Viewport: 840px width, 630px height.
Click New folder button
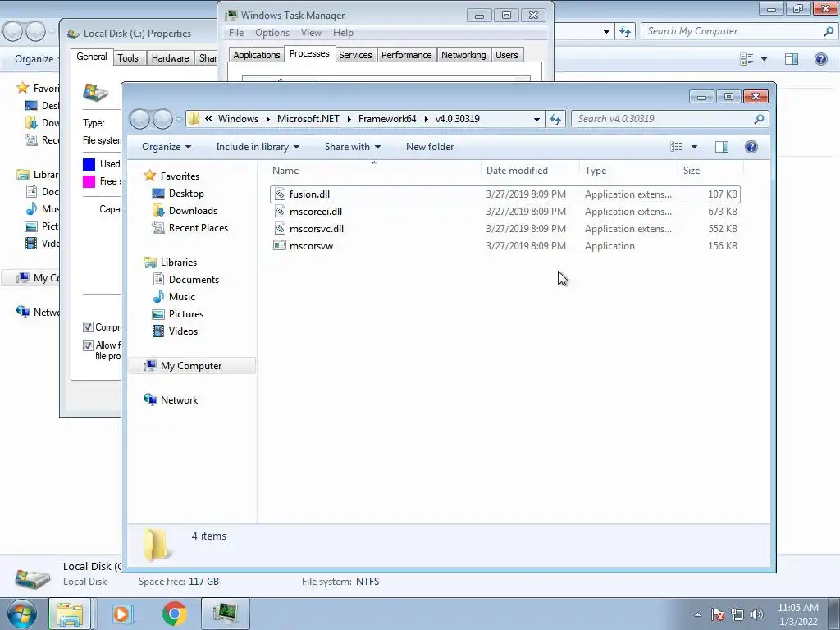point(430,147)
